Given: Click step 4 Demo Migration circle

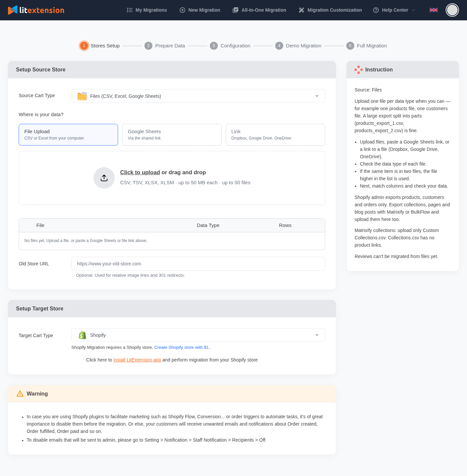Looking at the screenshot, I should tap(279, 46).
